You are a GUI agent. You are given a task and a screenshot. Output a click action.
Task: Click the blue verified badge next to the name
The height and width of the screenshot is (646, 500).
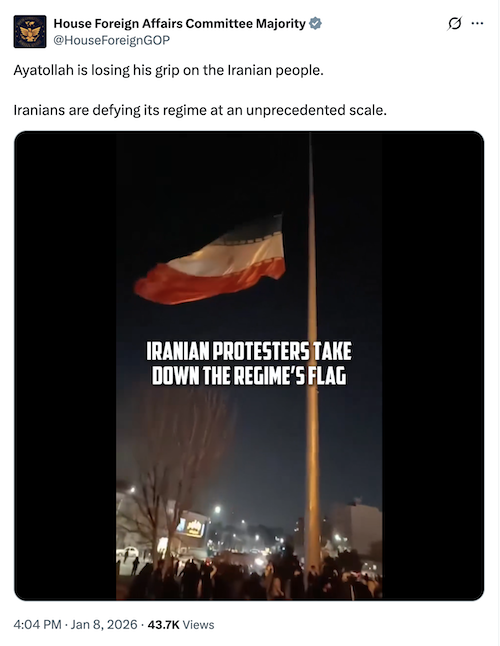pos(315,24)
